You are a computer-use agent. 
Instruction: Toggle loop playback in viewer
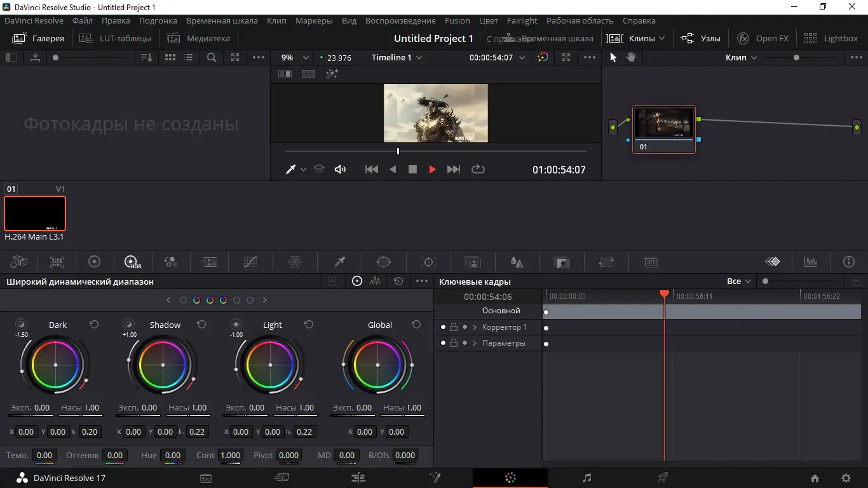[x=478, y=170]
